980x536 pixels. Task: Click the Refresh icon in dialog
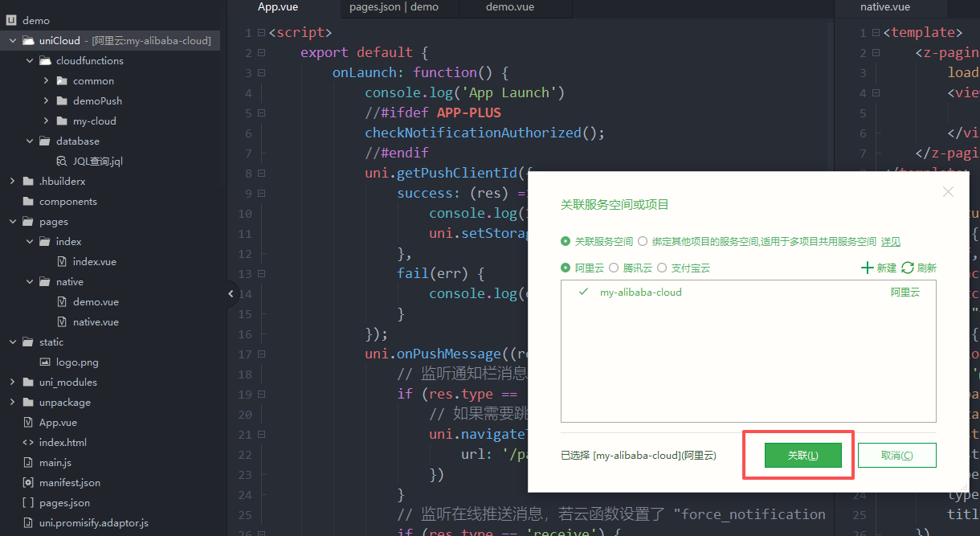(x=908, y=268)
